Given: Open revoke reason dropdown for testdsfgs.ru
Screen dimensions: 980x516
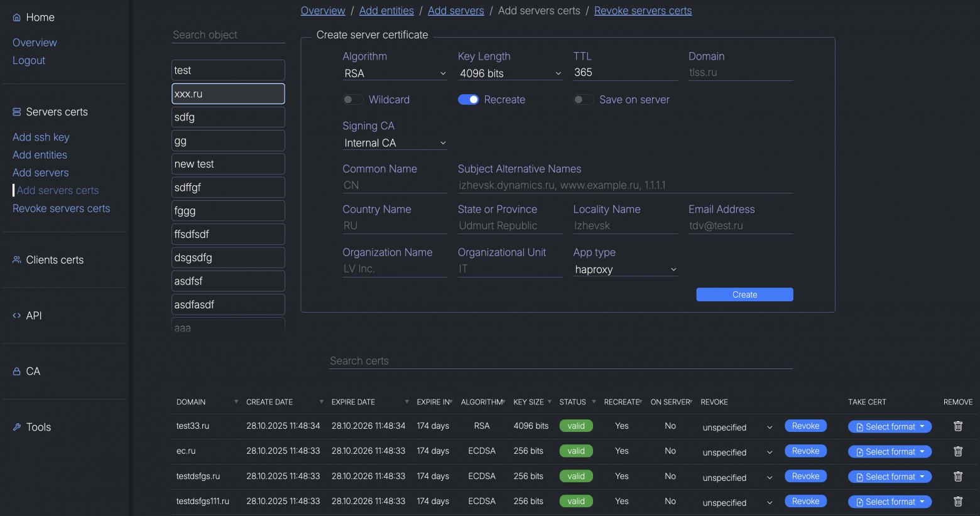Looking at the screenshot, I should click(738, 478).
